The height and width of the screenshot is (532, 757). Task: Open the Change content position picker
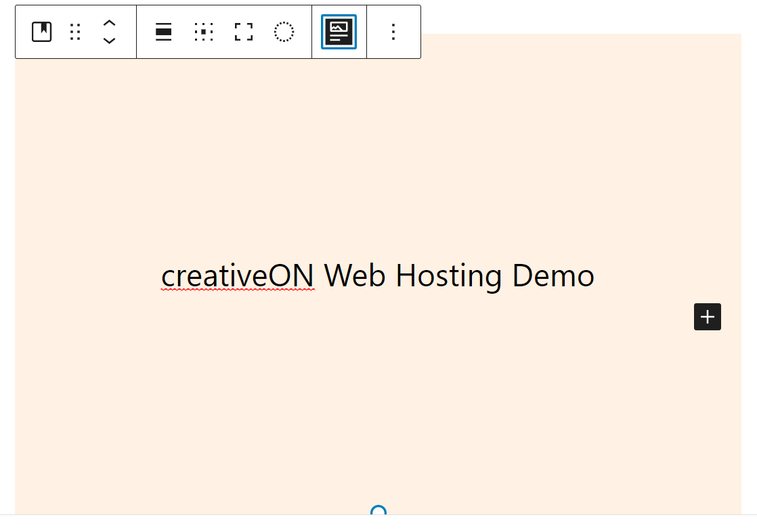coord(204,31)
